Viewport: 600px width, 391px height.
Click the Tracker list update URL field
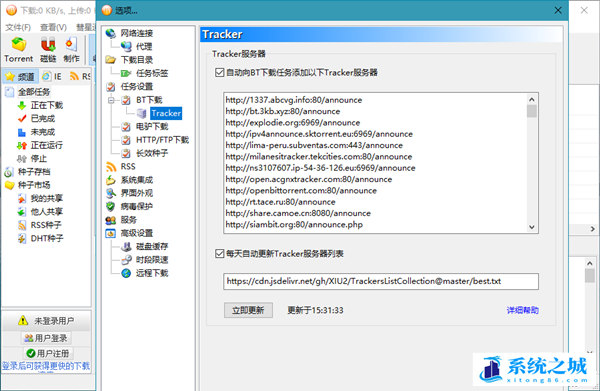point(381,281)
